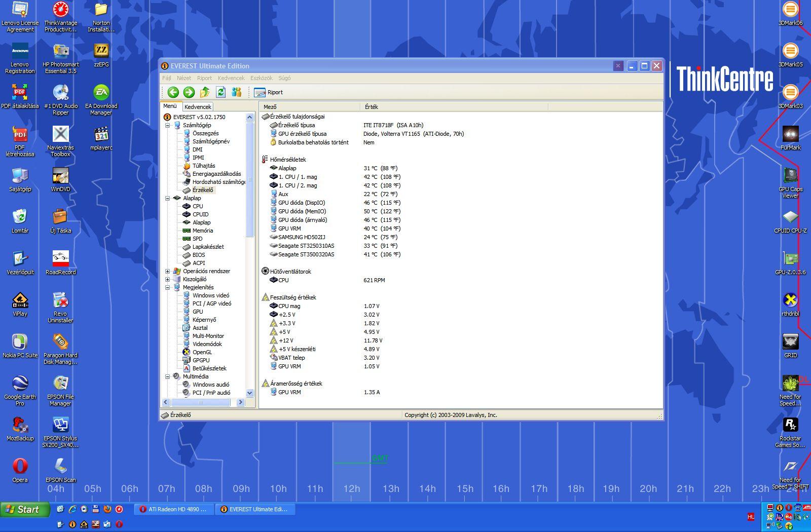Image resolution: width=811 pixels, height=532 pixels.
Task: Select Lapkakészlet tree item
Action: [x=208, y=247]
